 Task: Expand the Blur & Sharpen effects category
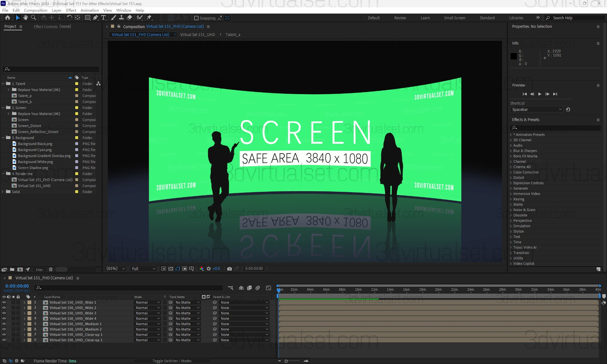point(511,151)
